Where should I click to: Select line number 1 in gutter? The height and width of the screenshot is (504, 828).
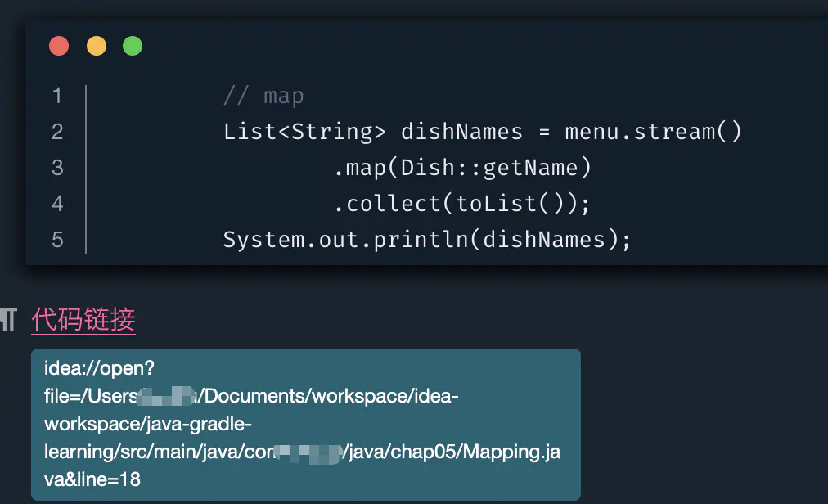coord(57,96)
